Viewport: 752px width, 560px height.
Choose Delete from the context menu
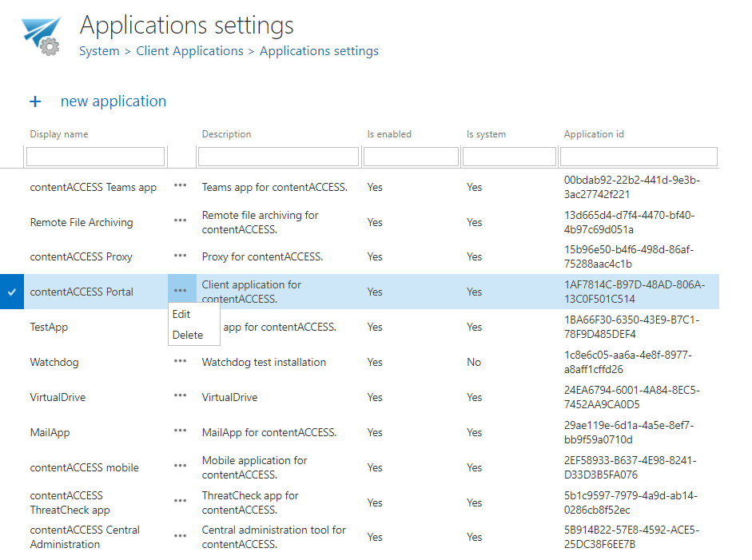click(x=188, y=335)
